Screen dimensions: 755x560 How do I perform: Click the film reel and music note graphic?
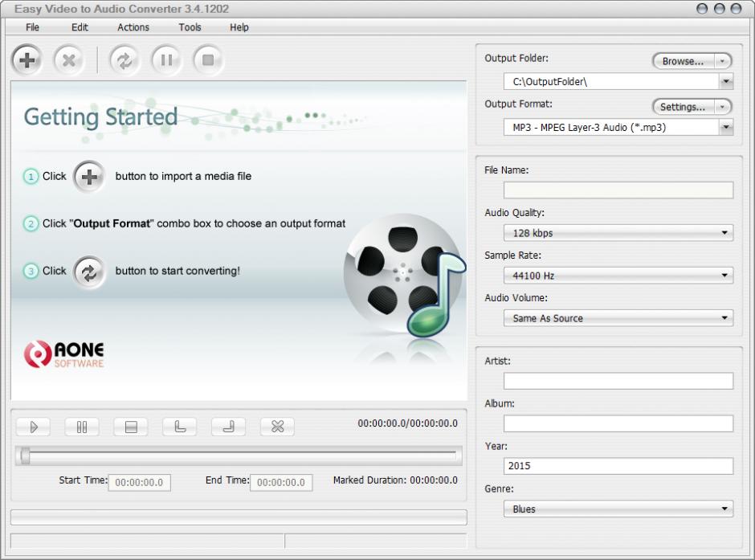click(x=405, y=276)
